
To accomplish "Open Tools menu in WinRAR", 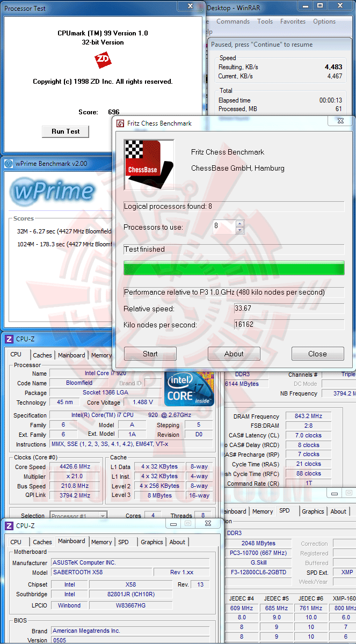I will [265, 21].
